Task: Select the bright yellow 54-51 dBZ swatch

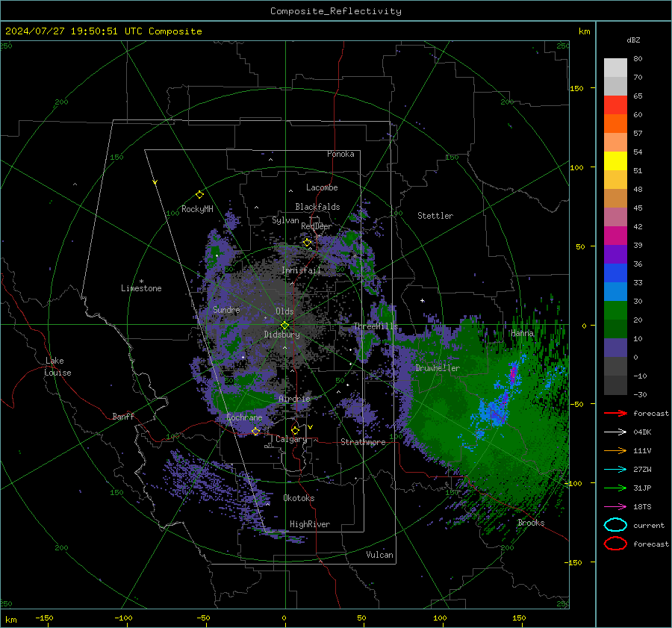Action: click(615, 161)
